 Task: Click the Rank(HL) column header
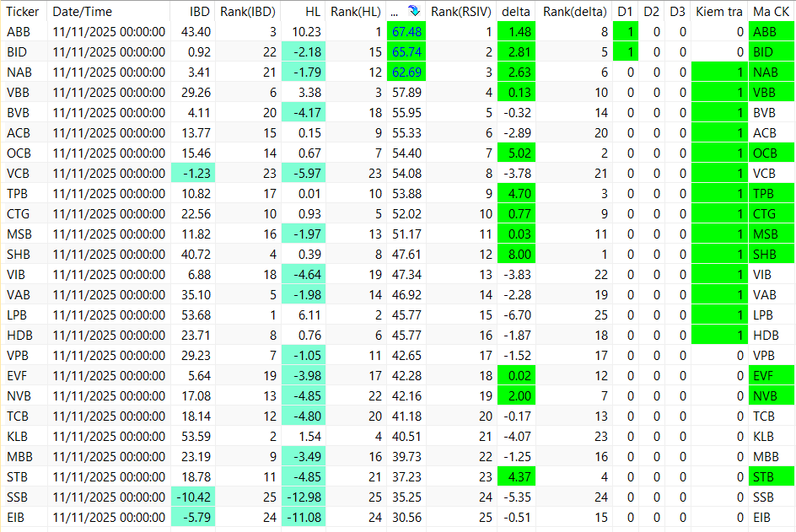[x=355, y=11]
